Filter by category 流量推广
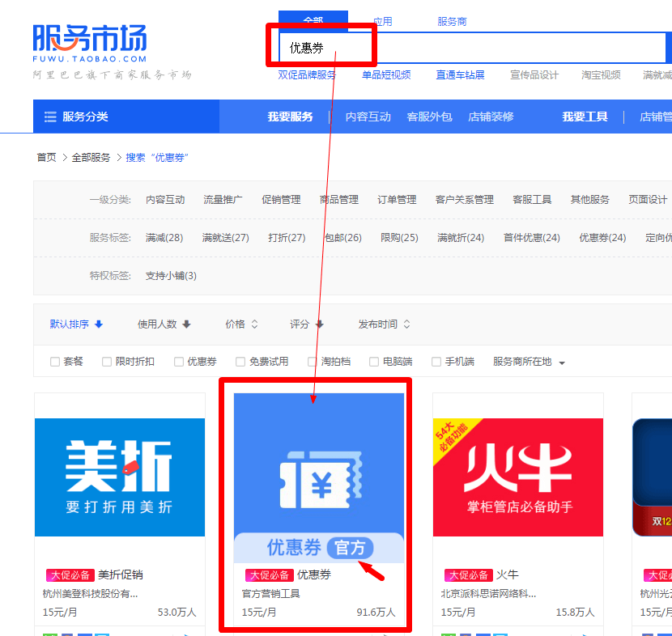Screen dimensions: 672x636 click(x=223, y=200)
